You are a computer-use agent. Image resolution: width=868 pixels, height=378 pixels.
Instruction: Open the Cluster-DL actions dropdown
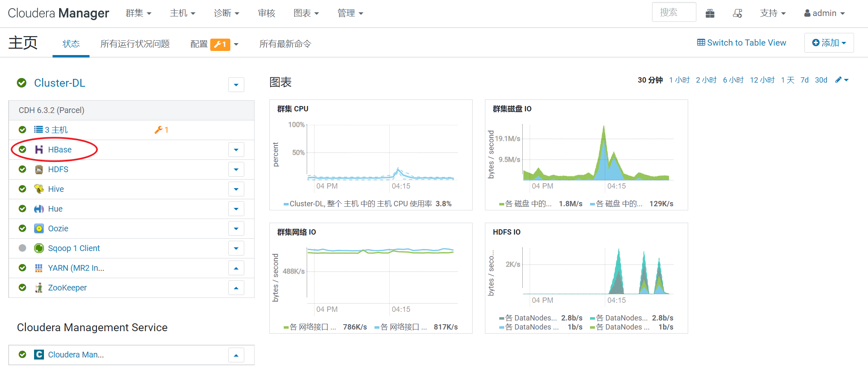point(236,85)
